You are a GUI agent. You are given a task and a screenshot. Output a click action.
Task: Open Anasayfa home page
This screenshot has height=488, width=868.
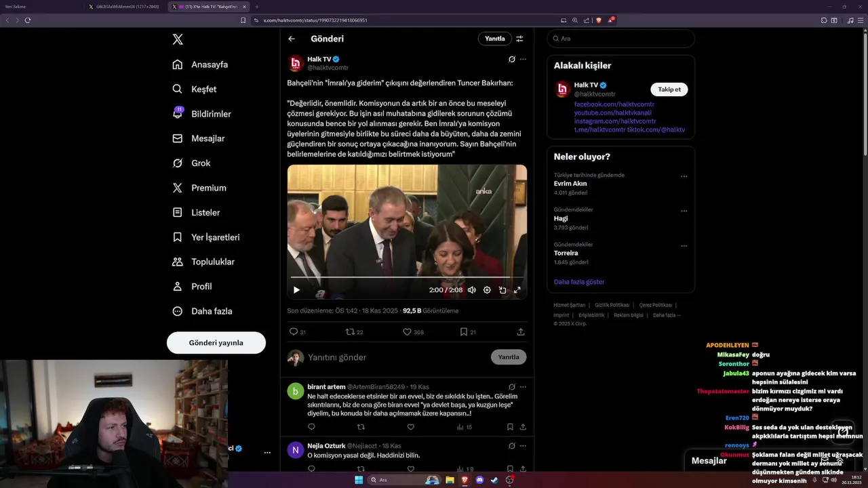pyautogui.click(x=200, y=64)
